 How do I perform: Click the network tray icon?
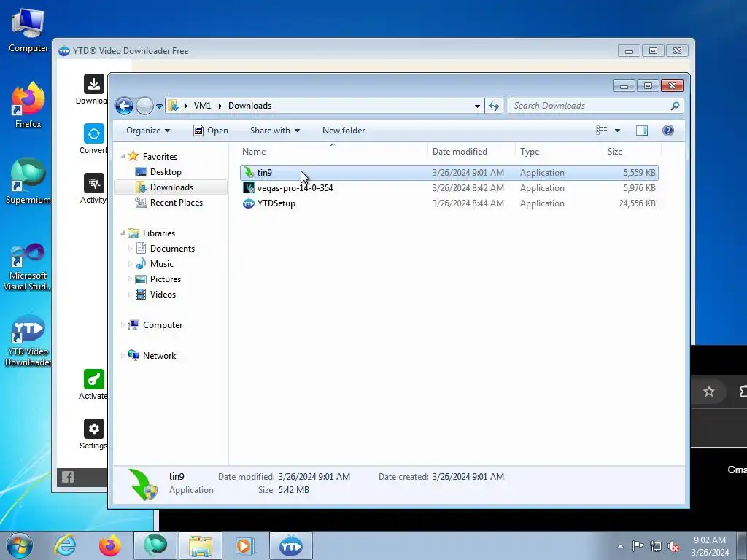(x=656, y=546)
